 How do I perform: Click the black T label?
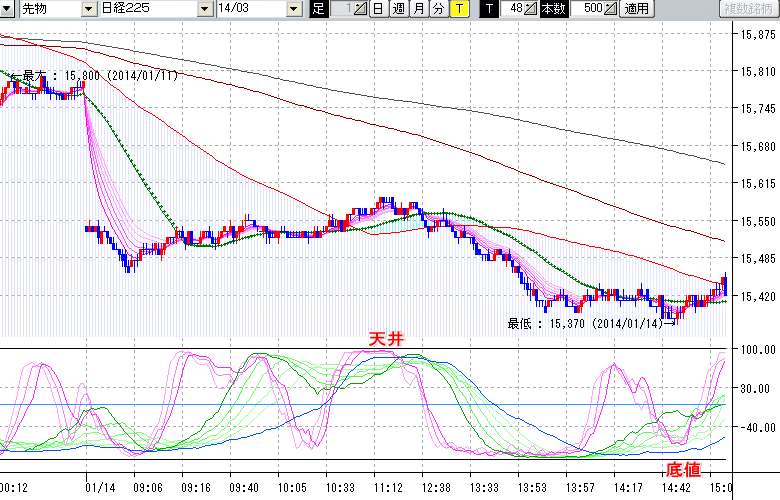pos(488,9)
